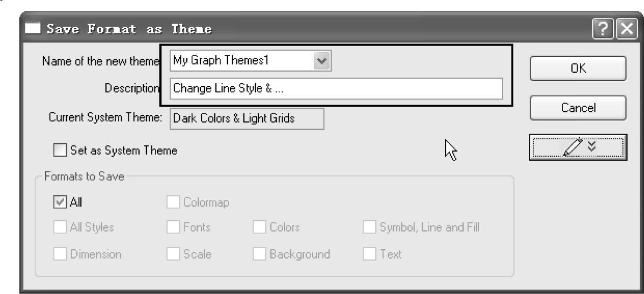Click the pencil expand button
Viewport: 644px width, 294px height.
[x=578, y=147]
